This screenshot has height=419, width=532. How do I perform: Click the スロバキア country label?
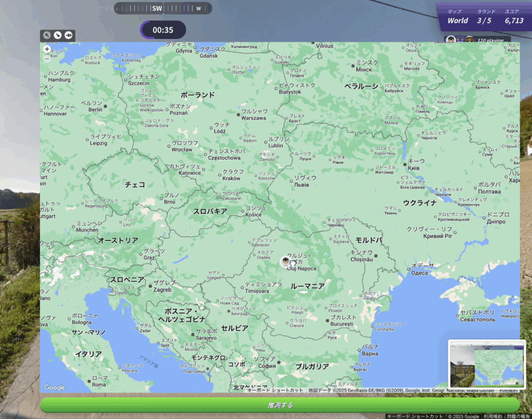tap(210, 212)
